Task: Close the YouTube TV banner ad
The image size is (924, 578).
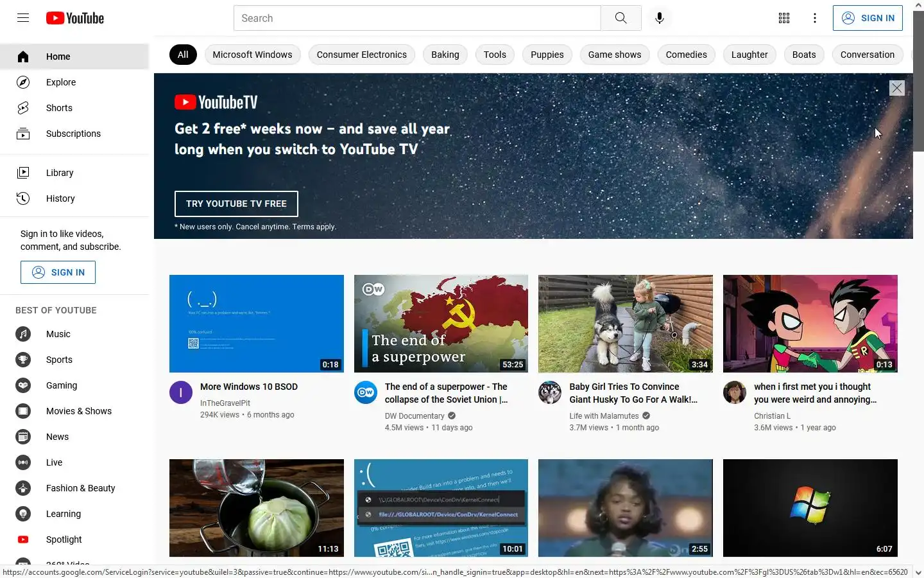Action: tap(896, 88)
